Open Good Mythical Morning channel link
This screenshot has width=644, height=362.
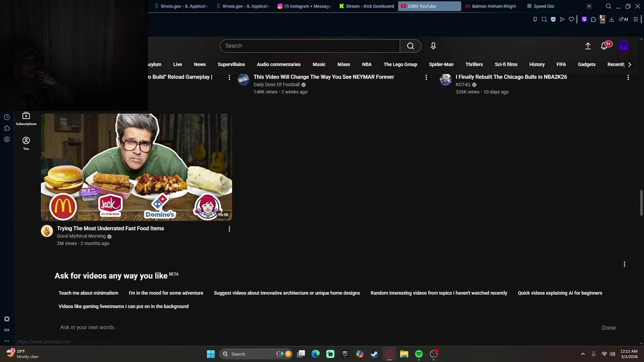pos(81,236)
